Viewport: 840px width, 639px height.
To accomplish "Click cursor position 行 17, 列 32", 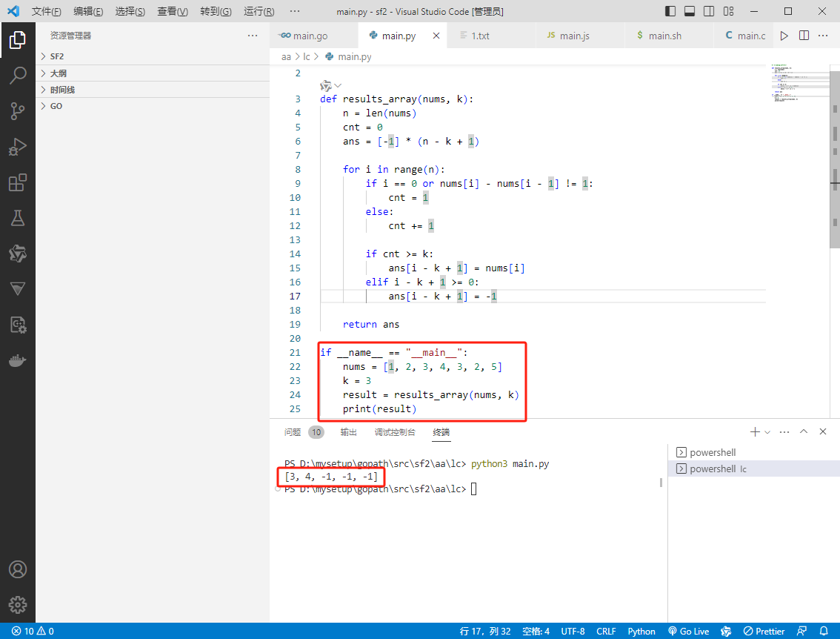I will 485,631.
